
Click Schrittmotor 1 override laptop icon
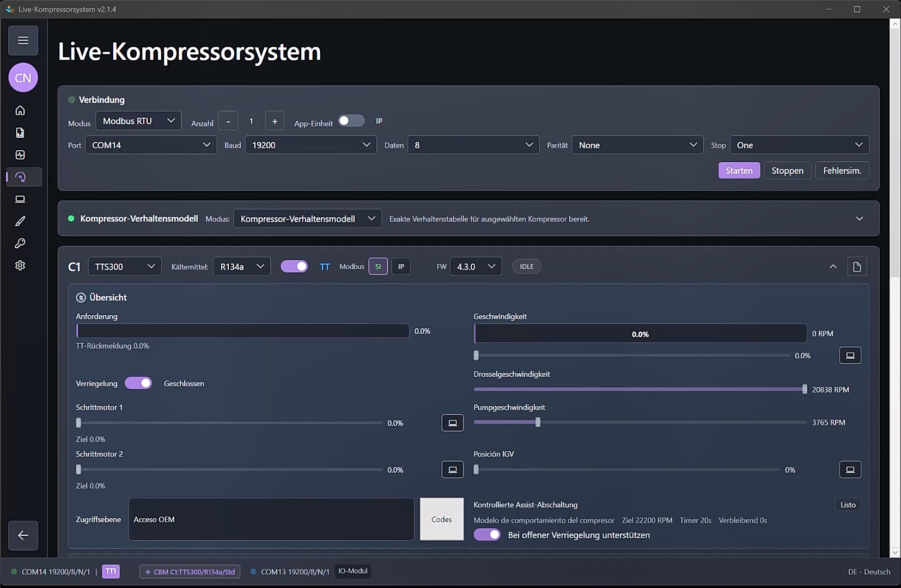click(453, 423)
